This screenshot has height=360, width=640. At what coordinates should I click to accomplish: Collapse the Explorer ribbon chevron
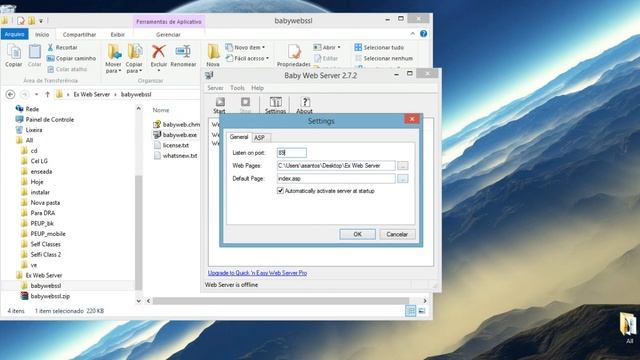point(413,34)
